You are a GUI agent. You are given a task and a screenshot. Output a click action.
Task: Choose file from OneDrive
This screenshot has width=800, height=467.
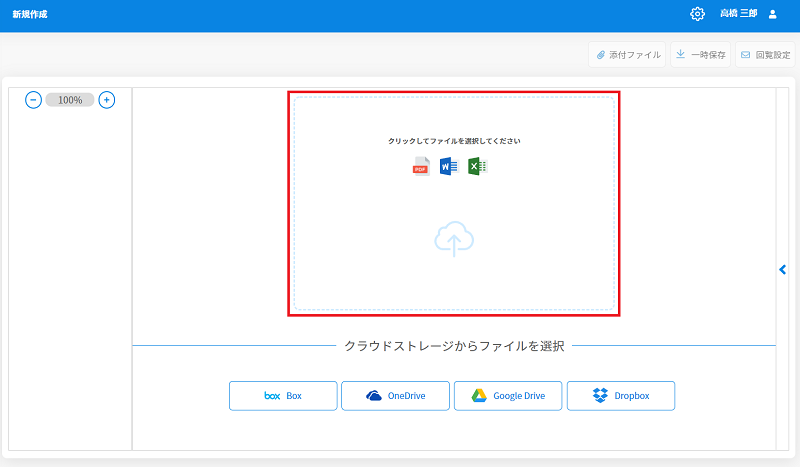pos(395,396)
